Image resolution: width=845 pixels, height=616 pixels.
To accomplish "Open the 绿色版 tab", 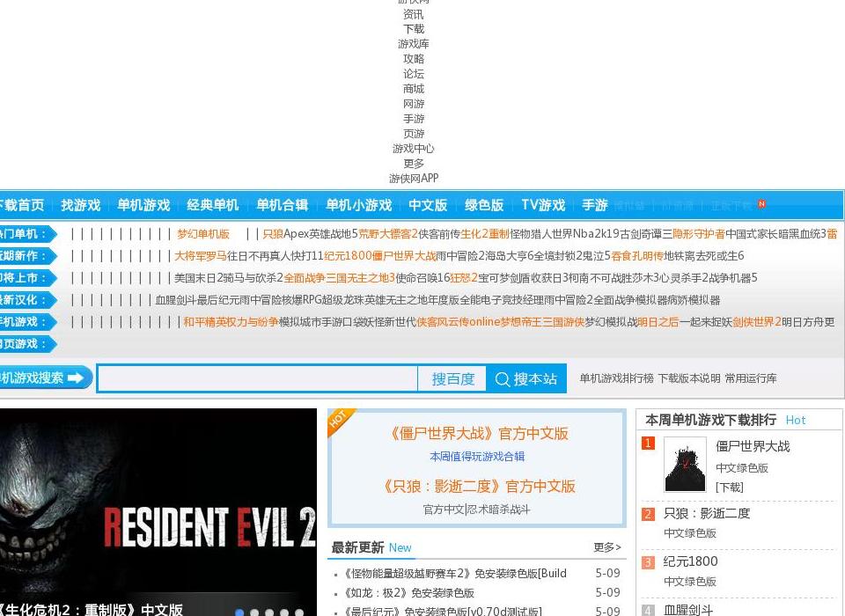I will [484, 205].
